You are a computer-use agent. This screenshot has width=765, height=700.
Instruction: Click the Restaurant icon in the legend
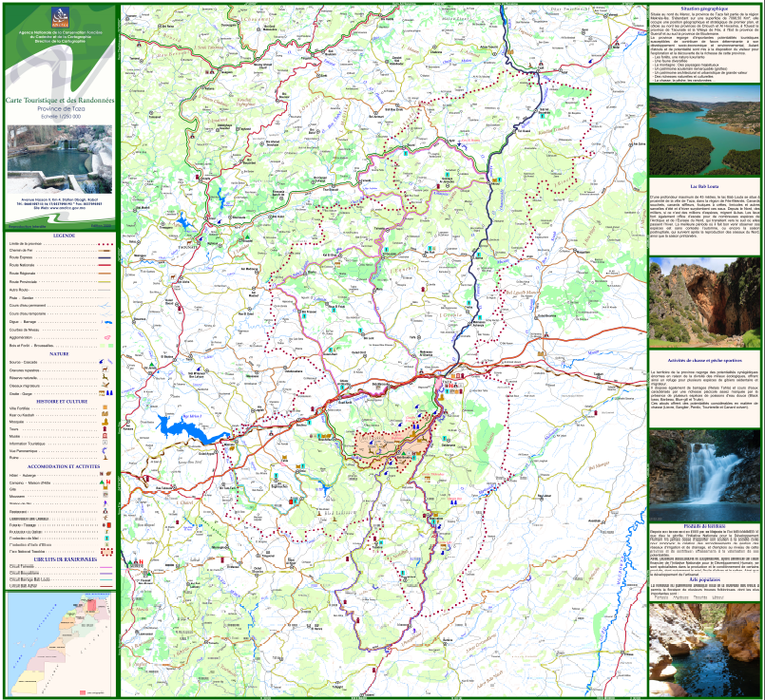[104, 513]
